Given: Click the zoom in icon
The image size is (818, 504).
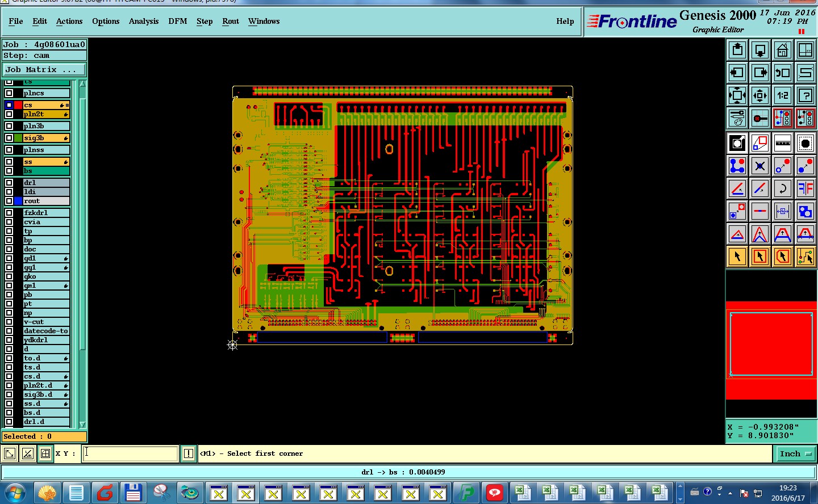Looking at the screenshot, I should tap(737, 95).
